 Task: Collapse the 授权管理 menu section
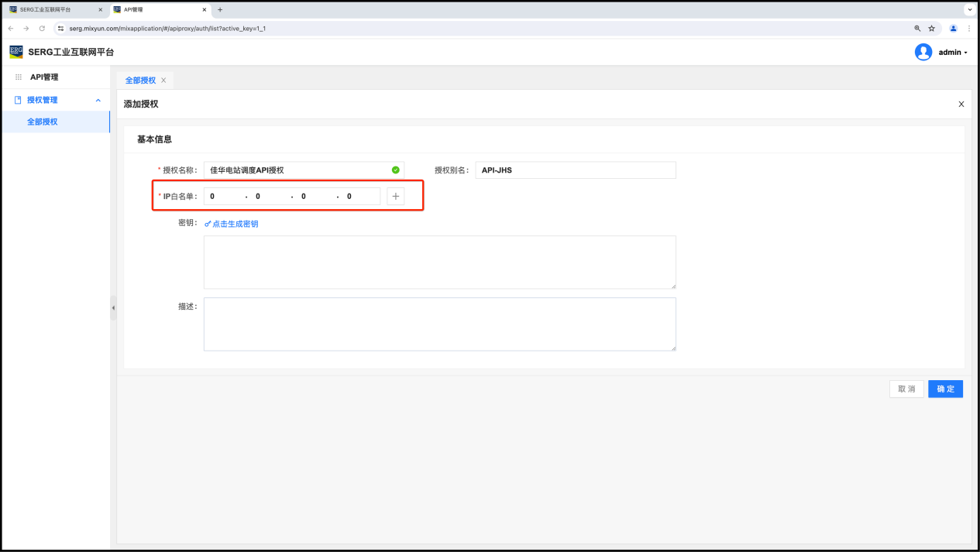coord(98,100)
